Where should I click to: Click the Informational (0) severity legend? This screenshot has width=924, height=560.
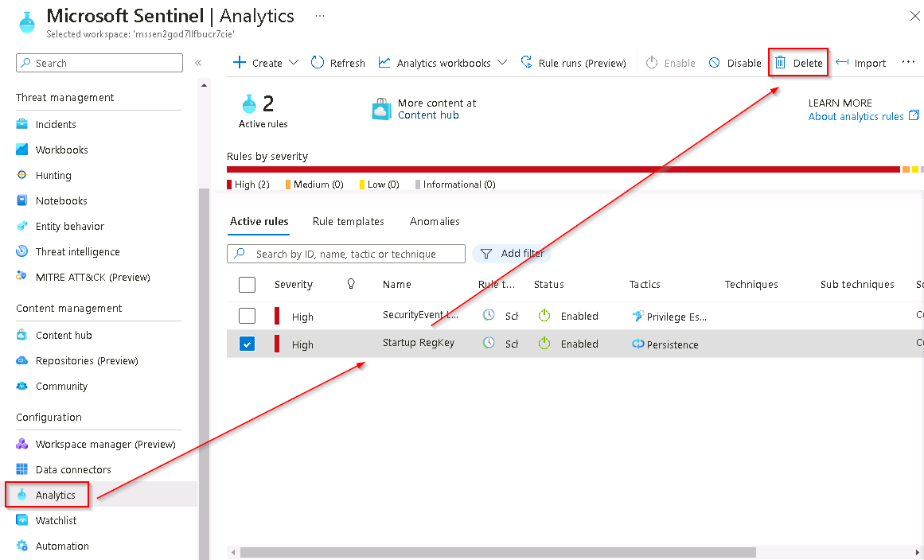point(455,185)
